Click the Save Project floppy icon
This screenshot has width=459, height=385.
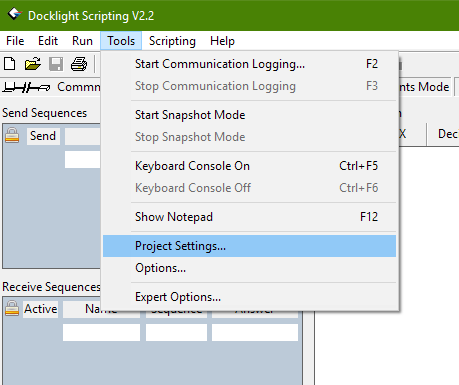pos(56,63)
